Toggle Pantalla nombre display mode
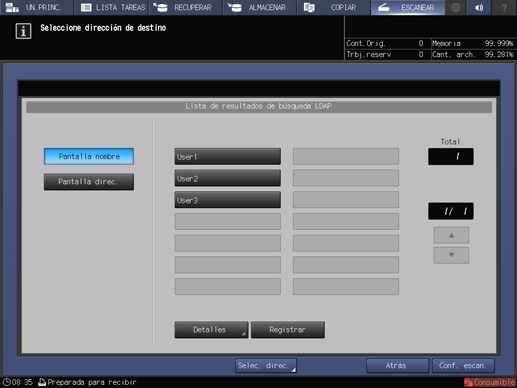The image size is (517, 388). coord(89,156)
